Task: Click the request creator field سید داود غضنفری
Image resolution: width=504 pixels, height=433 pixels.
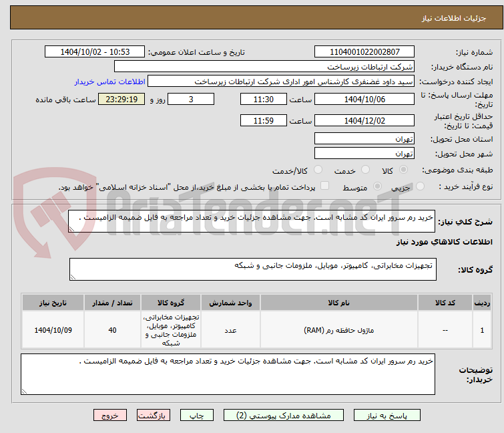Action: 281,82
